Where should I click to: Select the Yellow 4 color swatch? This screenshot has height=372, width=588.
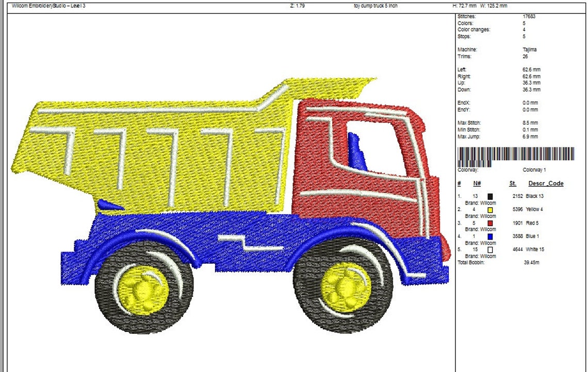[489, 209]
